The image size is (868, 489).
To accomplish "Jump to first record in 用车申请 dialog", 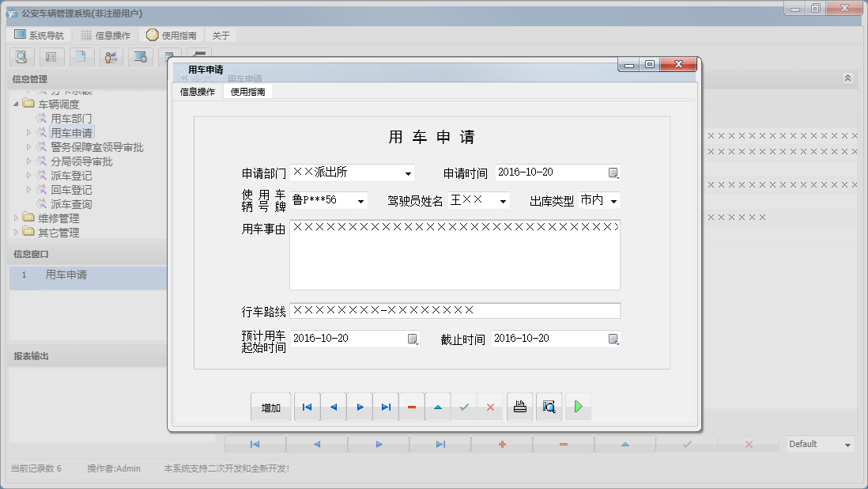I will coord(308,407).
